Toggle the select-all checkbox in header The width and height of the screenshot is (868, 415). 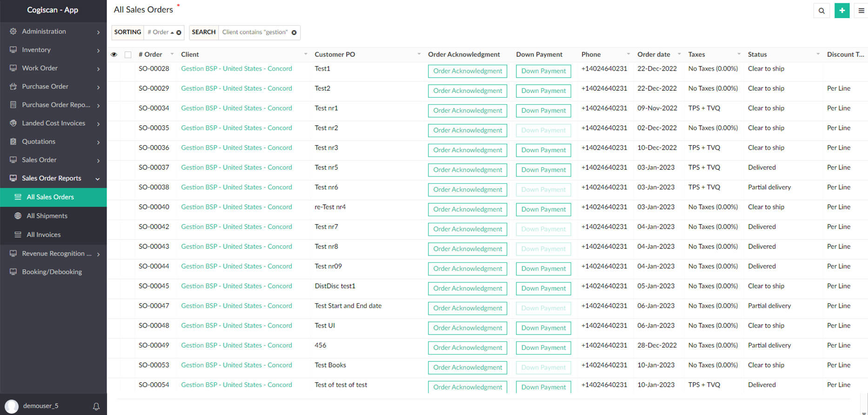pyautogui.click(x=128, y=55)
